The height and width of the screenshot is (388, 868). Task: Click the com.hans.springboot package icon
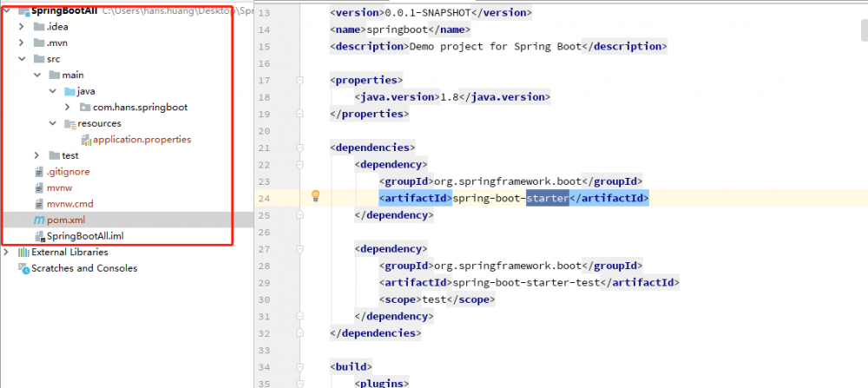(85, 107)
